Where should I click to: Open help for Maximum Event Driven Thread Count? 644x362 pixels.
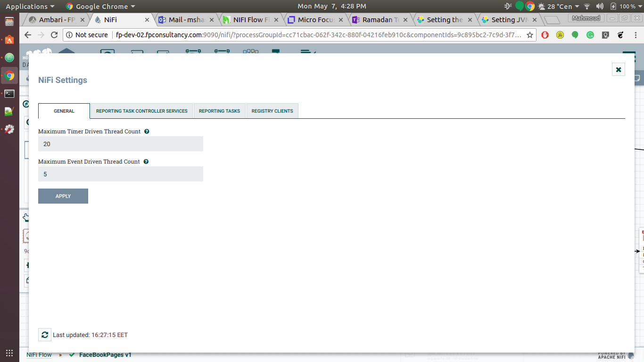(x=146, y=161)
